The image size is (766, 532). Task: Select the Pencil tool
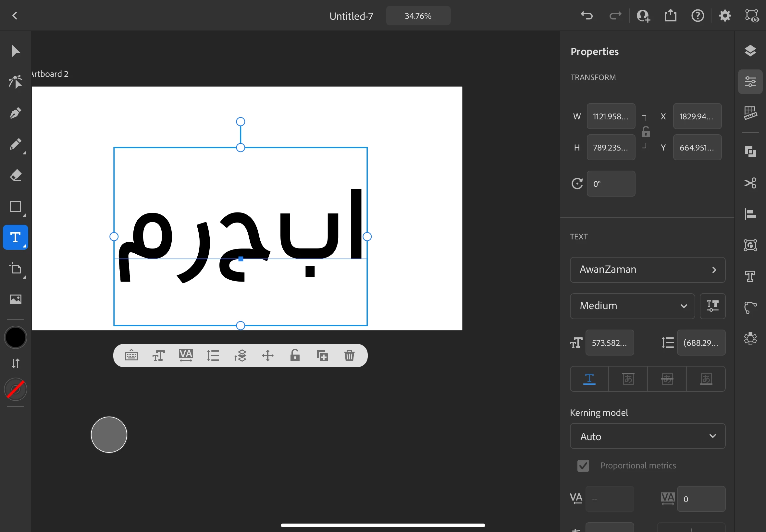(15, 144)
